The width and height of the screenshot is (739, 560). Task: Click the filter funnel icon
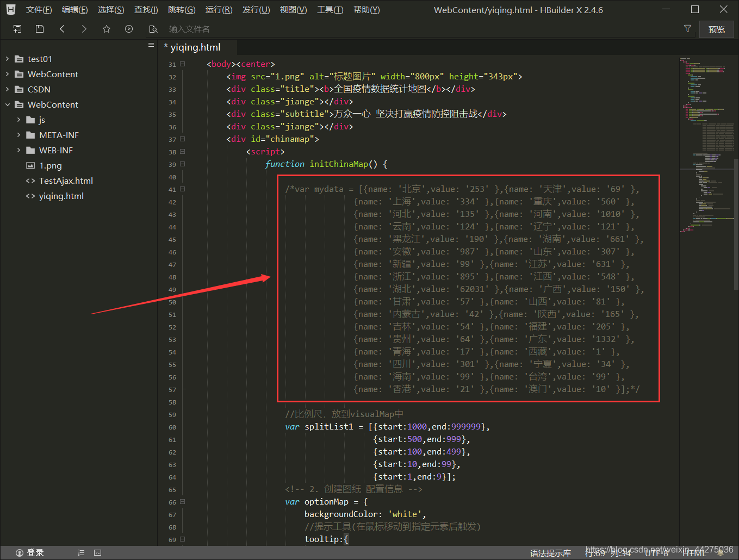coord(687,28)
